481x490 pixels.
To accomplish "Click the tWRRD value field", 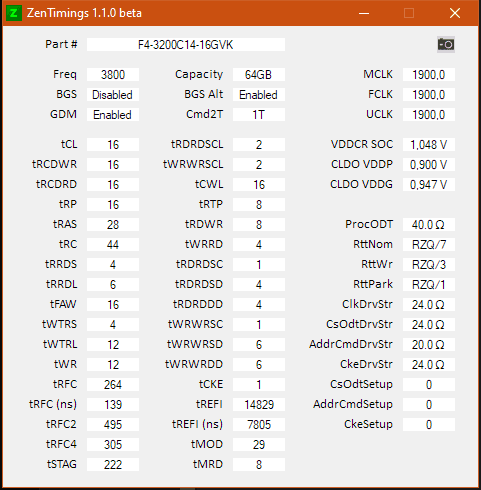I will click(x=259, y=244).
